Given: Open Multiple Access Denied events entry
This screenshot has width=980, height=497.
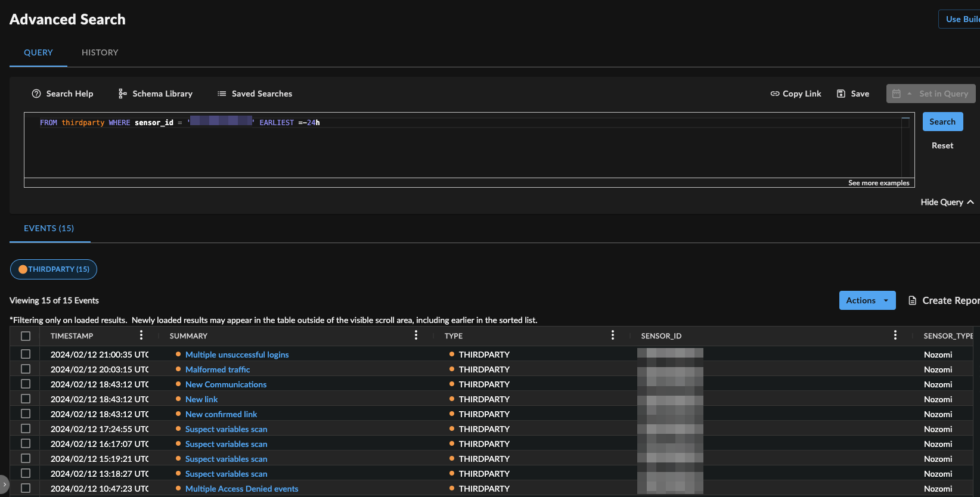Looking at the screenshot, I should (241, 489).
